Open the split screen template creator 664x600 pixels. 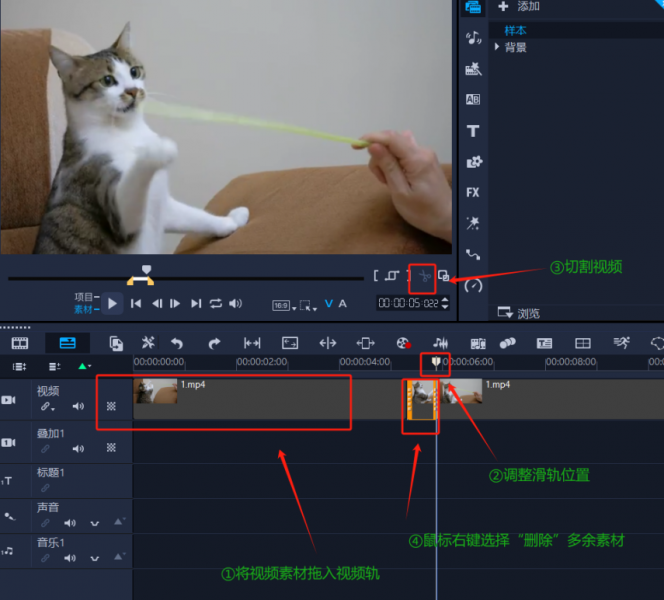pos(583,343)
